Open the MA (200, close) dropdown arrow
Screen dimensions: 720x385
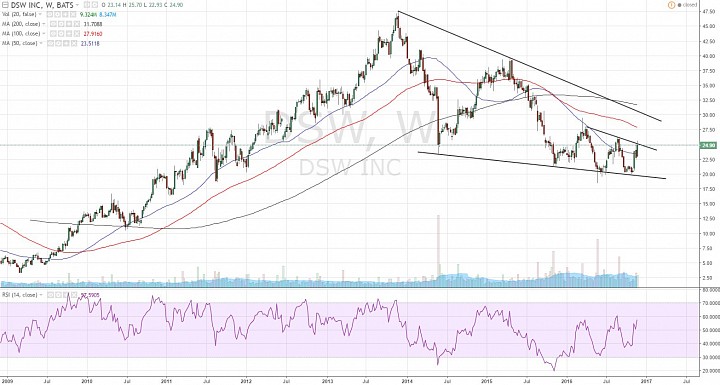click(x=44, y=24)
